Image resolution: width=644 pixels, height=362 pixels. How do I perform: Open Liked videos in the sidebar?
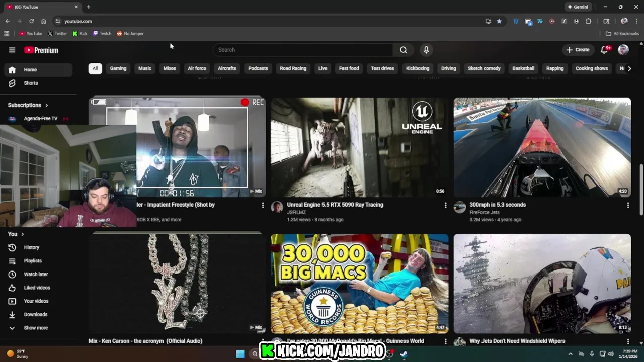(x=38, y=288)
